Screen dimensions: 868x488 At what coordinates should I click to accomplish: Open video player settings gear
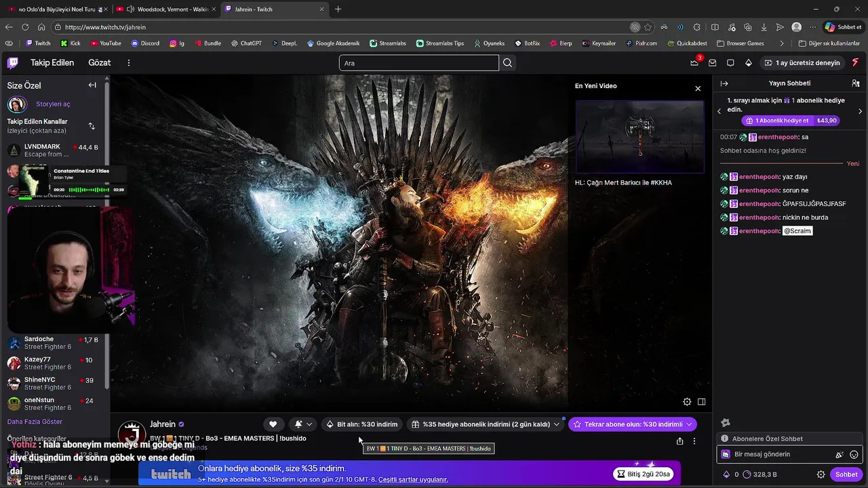[687, 402]
